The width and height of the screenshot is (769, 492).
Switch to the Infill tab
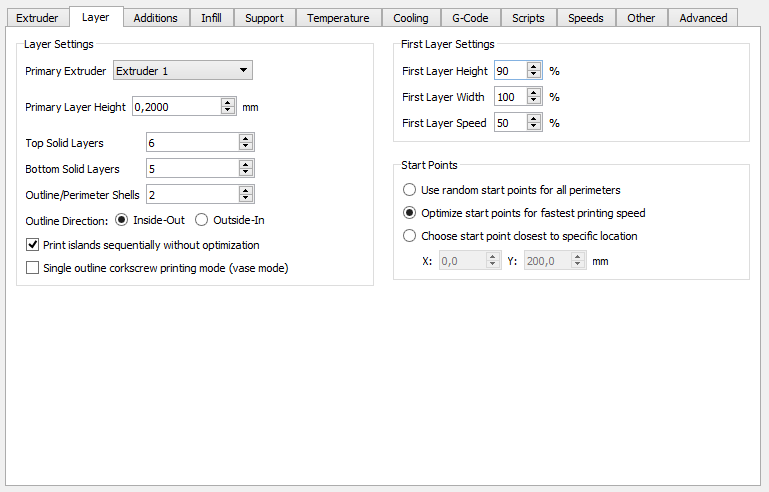(211, 18)
